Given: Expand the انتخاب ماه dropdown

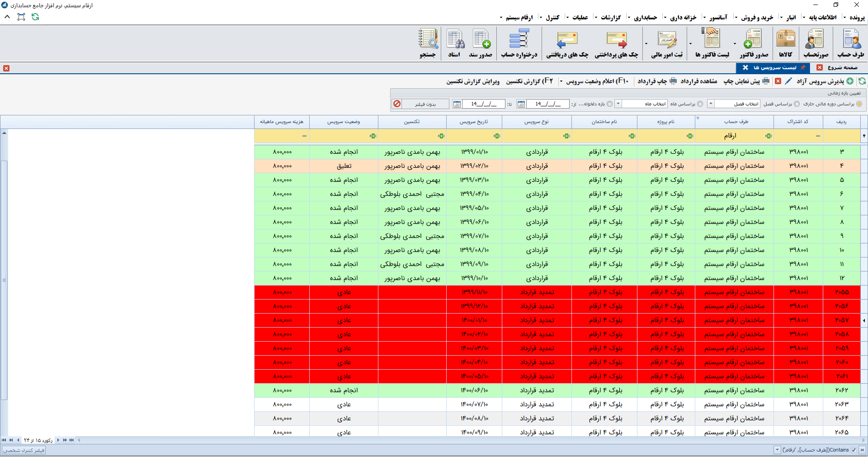Looking at the screenshot, I should (x=618, y=104).
